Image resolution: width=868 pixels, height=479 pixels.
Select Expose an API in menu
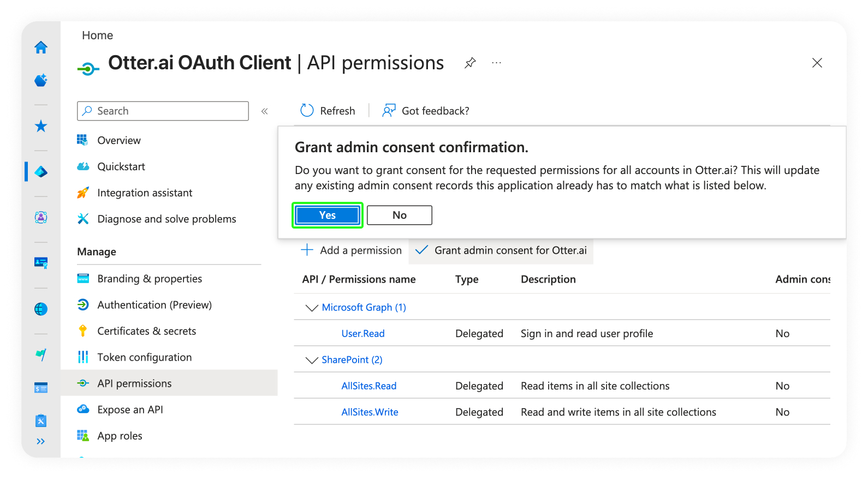click(x=130, y=410)
